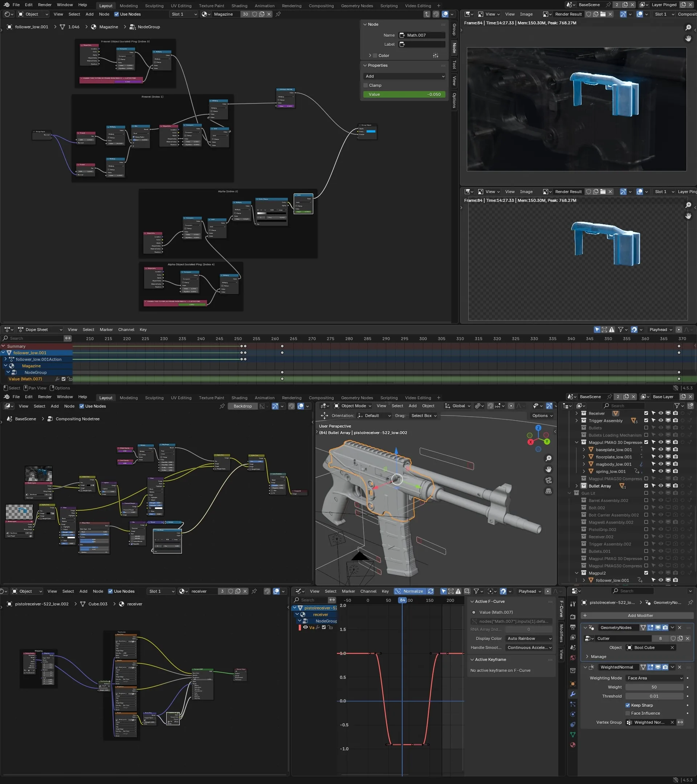Toggle camera view in the 3D viewport

tap(549, 480)
